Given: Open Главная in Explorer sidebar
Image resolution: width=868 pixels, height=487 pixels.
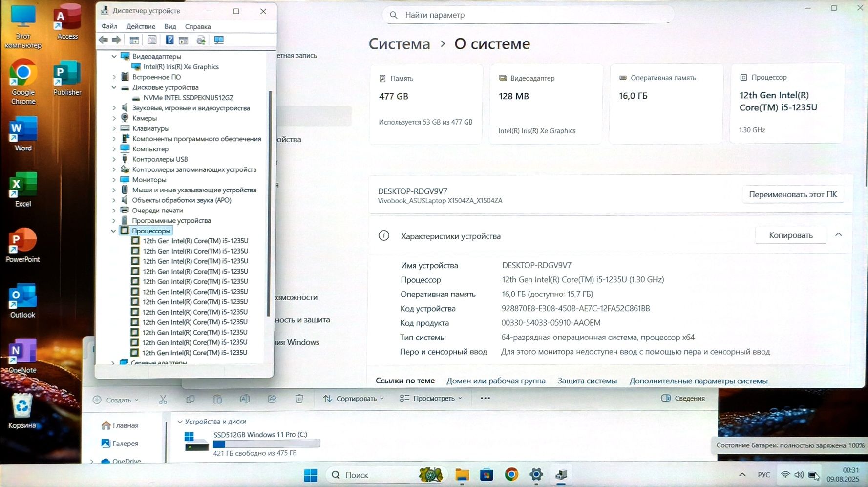Looking at the screenshot, I should coord(120,425).
